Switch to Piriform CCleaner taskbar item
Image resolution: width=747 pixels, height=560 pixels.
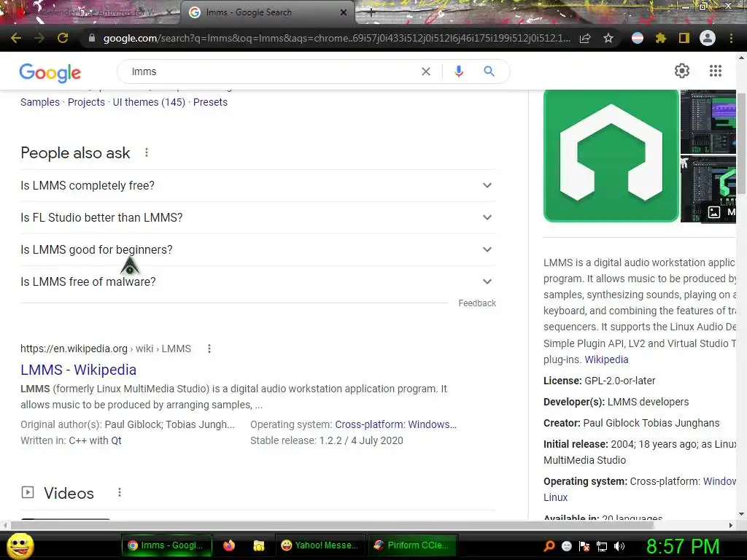[411, 545]
